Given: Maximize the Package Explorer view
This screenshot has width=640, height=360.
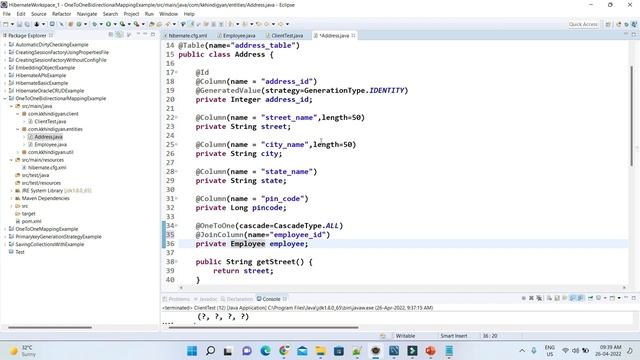Looking at the screenshot, I should tap(153, 35).
